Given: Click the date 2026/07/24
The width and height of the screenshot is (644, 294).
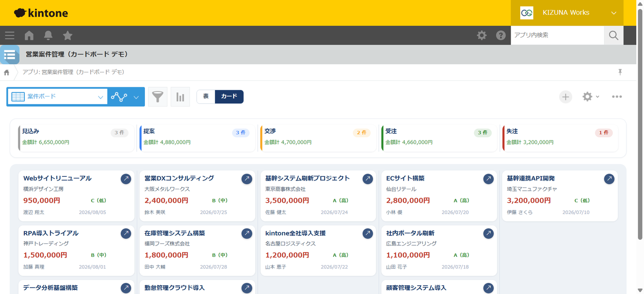Looking at the screenshot, I should 334,213.
